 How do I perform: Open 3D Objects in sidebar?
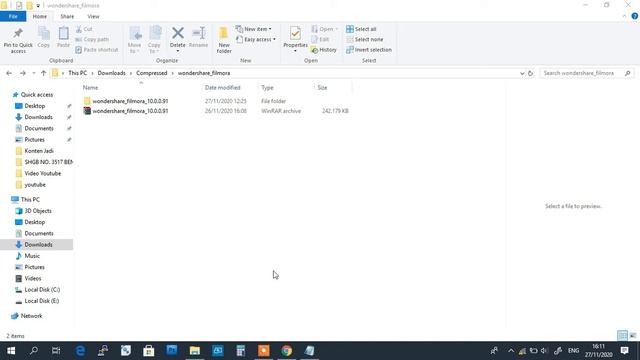pos(38,211)
